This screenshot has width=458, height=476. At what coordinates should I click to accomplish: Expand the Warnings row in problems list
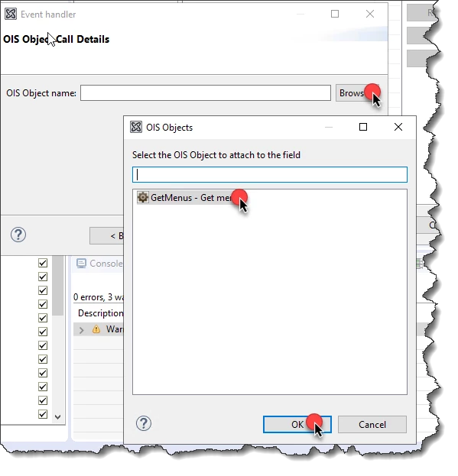[81, 330]
